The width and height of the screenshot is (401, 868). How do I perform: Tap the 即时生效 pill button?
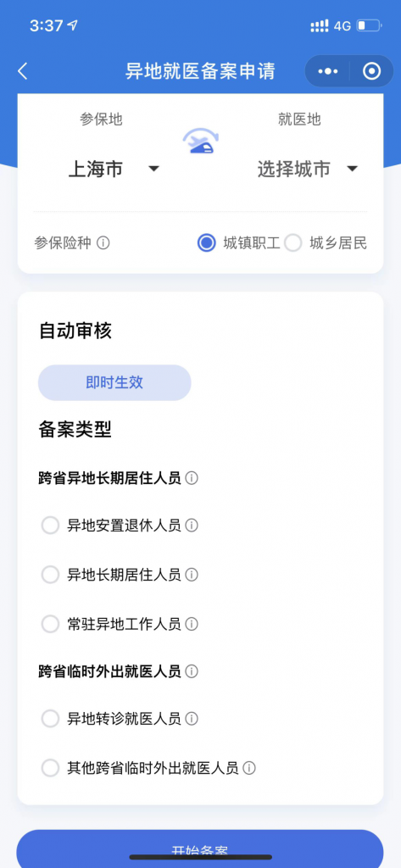click(114, 382)
